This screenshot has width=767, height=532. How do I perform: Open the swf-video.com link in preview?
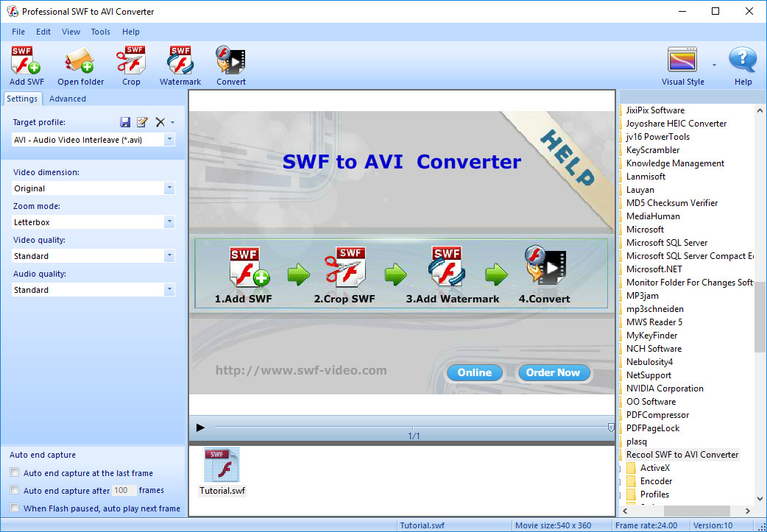click(x=301, y=370)
